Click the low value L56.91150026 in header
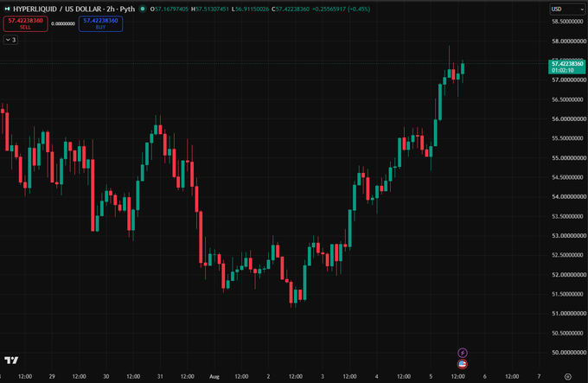This screenshot has width=588, height=383. click(x=250, y=9)
